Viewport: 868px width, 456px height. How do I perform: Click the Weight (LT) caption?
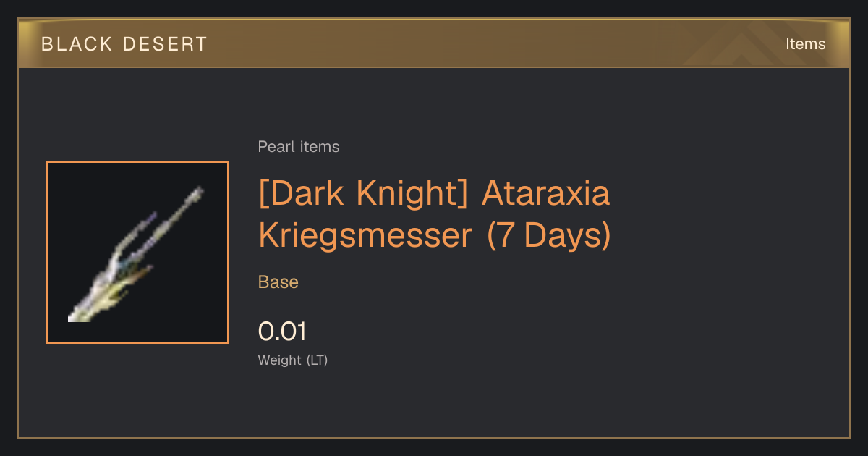293,360
